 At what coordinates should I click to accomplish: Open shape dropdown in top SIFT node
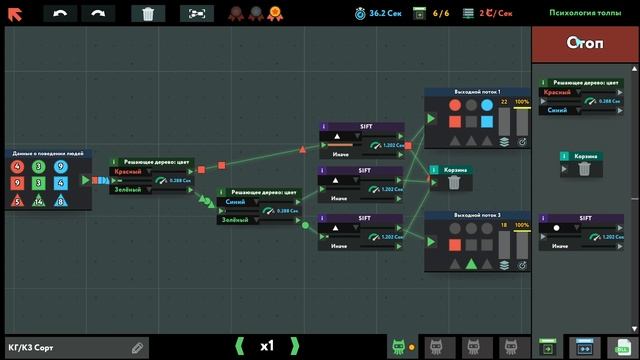pos(341,136)
